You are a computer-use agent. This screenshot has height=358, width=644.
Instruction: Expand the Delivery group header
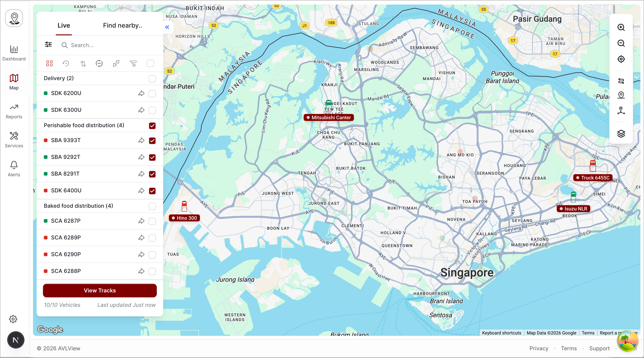[x=59, y=78]
